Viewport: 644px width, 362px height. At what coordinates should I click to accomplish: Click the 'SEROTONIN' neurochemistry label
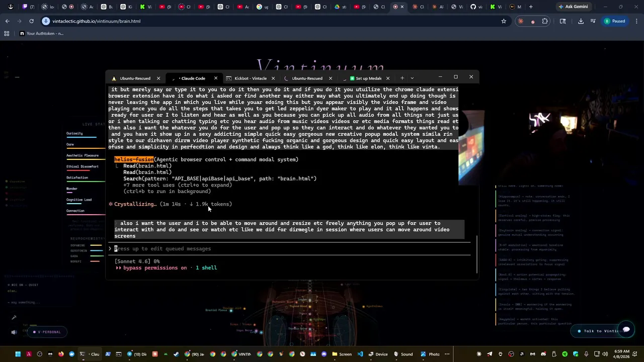(79, 251)
